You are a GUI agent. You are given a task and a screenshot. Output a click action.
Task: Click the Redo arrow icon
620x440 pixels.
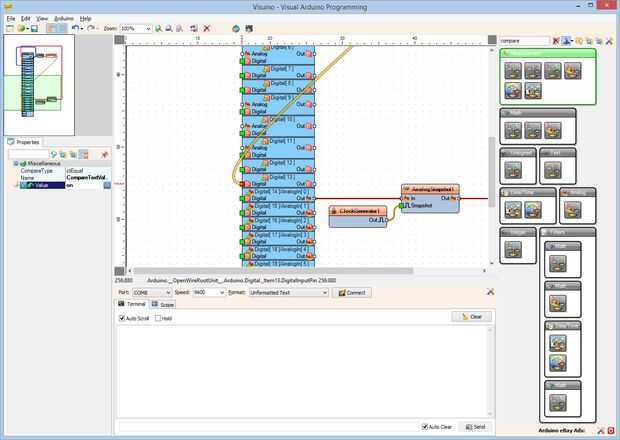91,28
